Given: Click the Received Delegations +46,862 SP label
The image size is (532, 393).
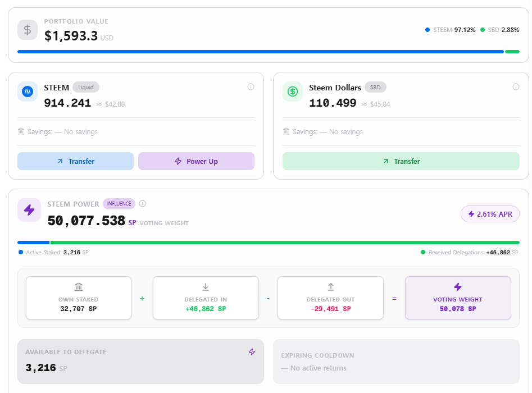Looking at the screenshot, I should 474,252.
